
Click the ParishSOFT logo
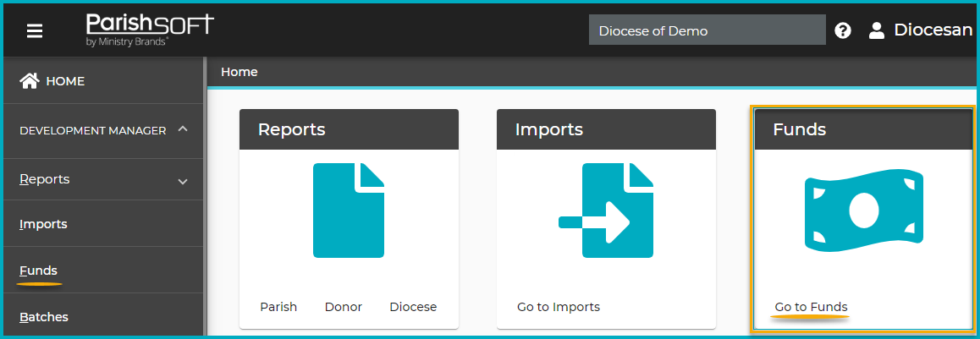pyautogui.click(x=150, y=30)
